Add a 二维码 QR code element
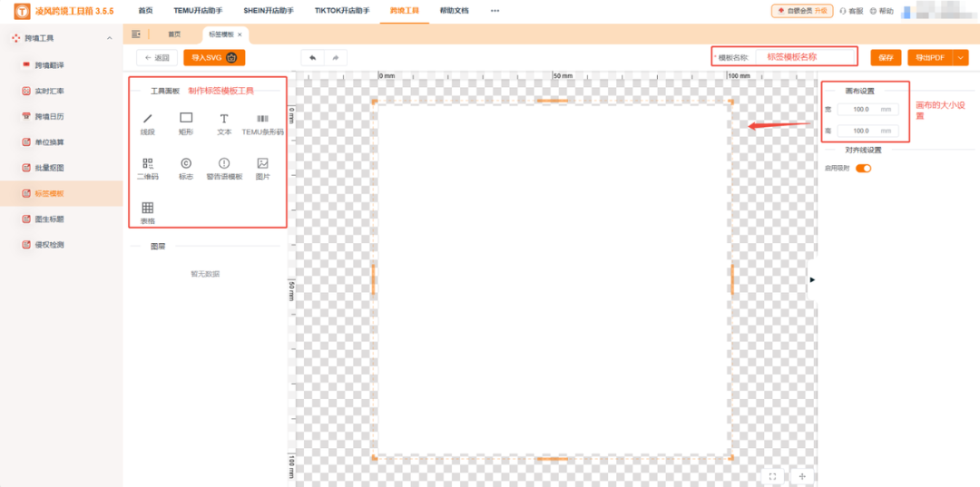This screenshot has width=980, height=487. tap(148, 169)
